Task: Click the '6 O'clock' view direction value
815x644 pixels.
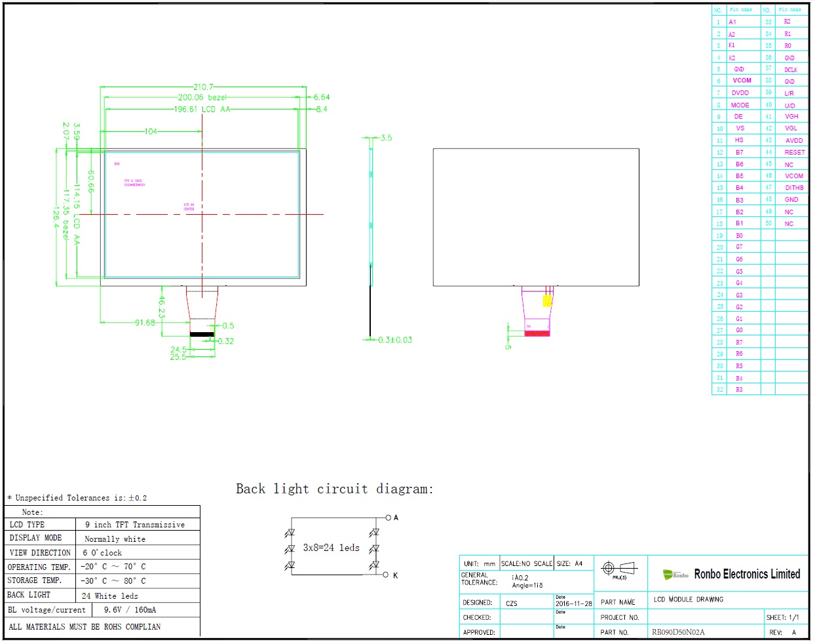Action: pyautogui.click(x=102, y=553)
